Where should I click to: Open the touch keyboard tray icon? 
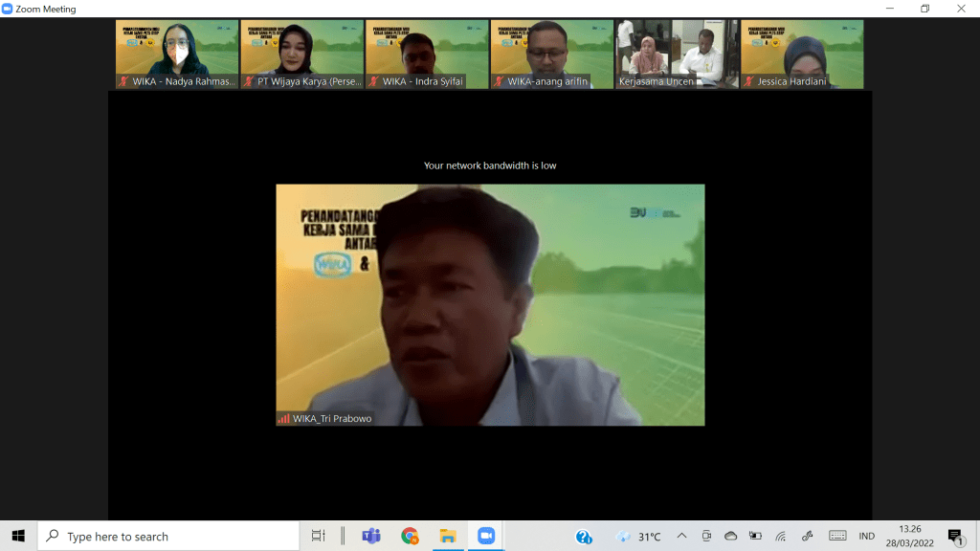(837, 536)
